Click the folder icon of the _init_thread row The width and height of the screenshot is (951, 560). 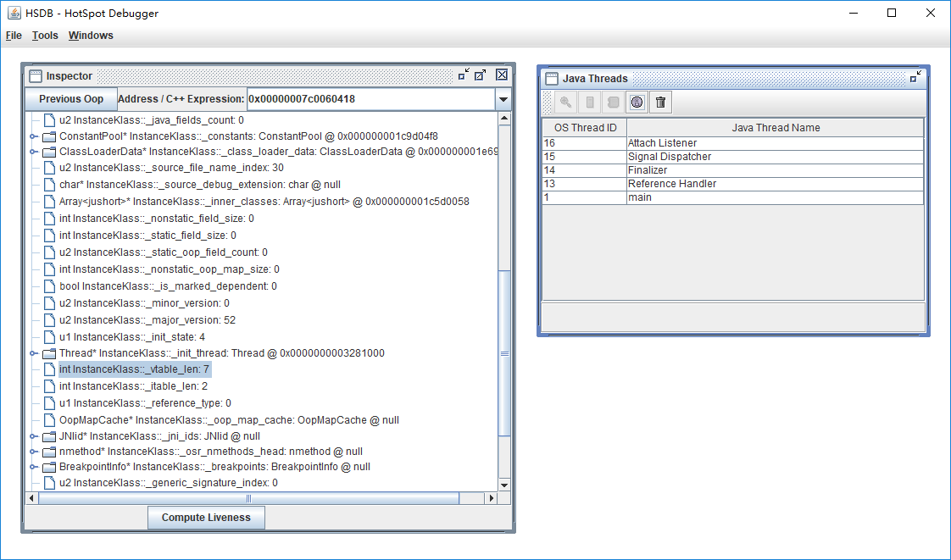[x=49, y=353]
